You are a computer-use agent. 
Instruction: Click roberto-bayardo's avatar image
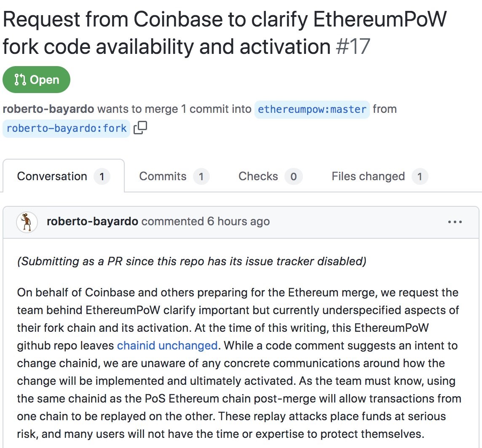[27, 222]
